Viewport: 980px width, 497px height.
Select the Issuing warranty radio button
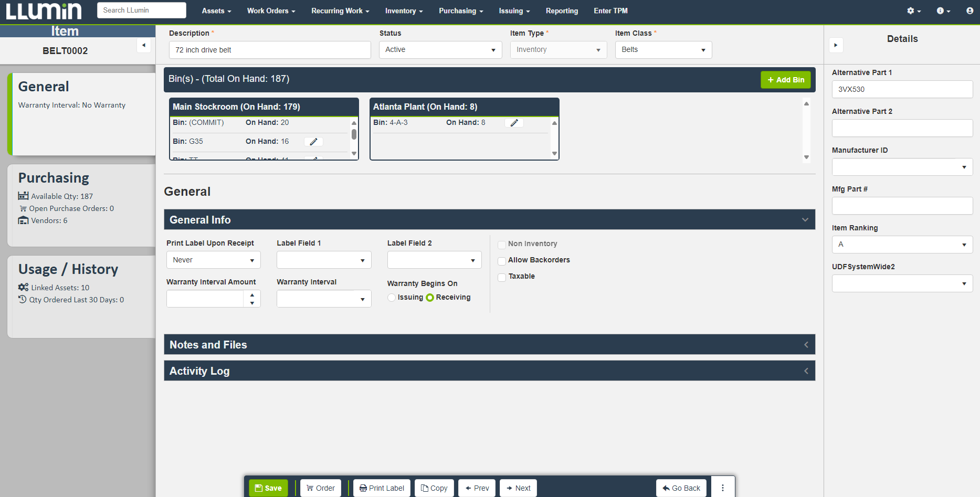(392, 298)
